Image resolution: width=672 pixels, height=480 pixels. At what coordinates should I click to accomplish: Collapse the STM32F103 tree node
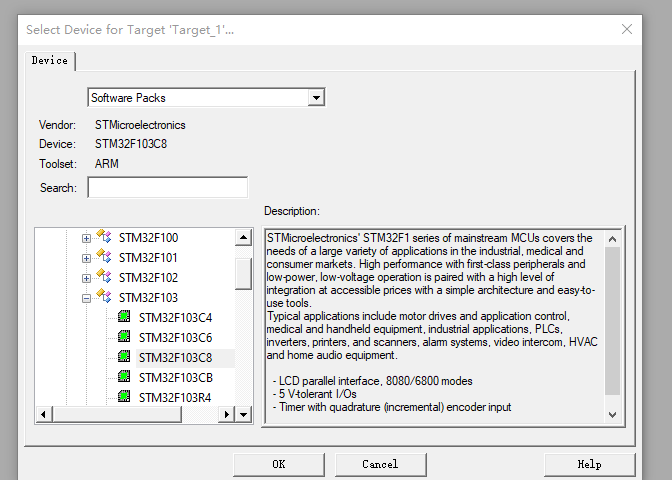86,299
